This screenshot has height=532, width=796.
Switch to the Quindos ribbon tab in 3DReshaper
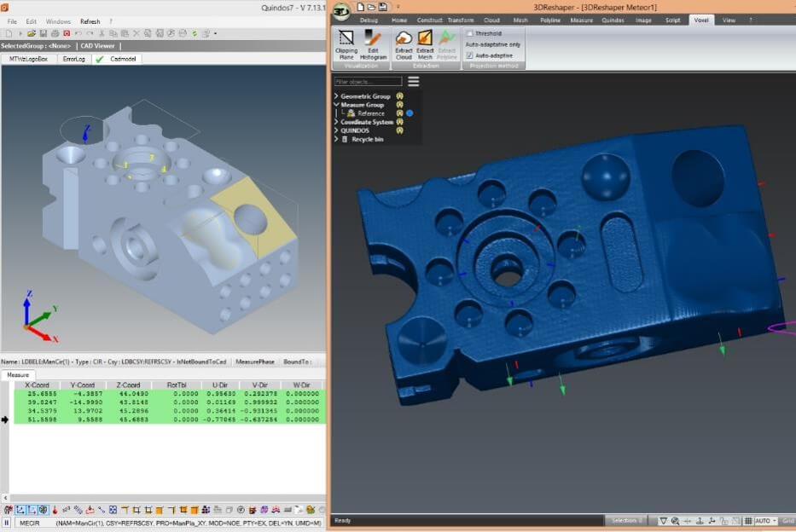613,20
